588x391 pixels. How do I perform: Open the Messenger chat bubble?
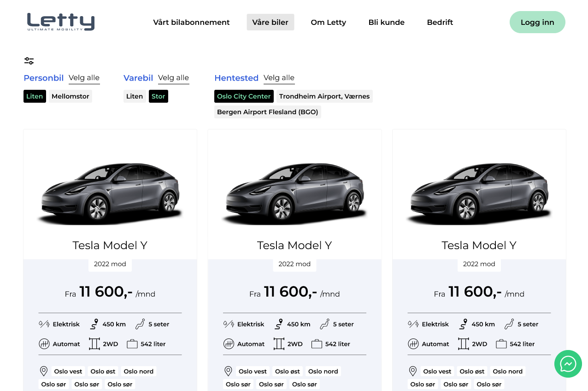pos(568,364)
